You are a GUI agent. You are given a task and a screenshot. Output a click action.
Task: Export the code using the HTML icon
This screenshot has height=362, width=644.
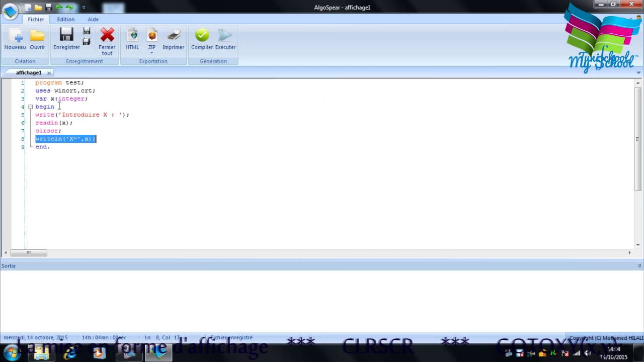[132, 35]
